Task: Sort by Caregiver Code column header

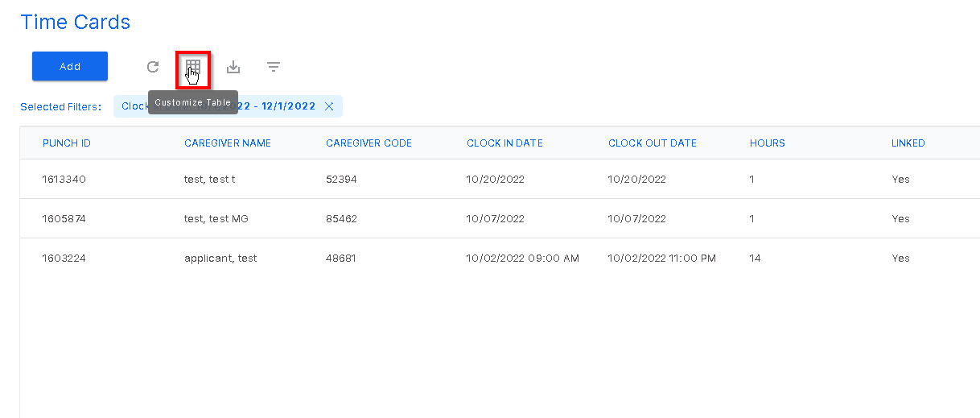Action: pyautogui.click(x=369, y=143)
